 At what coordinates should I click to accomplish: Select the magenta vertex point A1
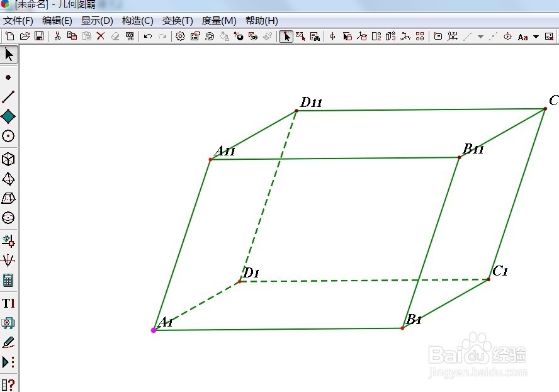click(154, 330)
